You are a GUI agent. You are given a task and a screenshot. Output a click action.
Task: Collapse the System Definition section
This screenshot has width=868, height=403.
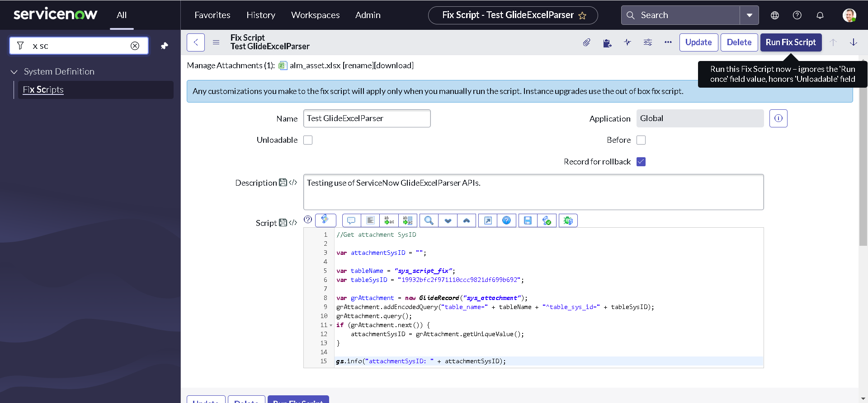[x=14, y=72]
